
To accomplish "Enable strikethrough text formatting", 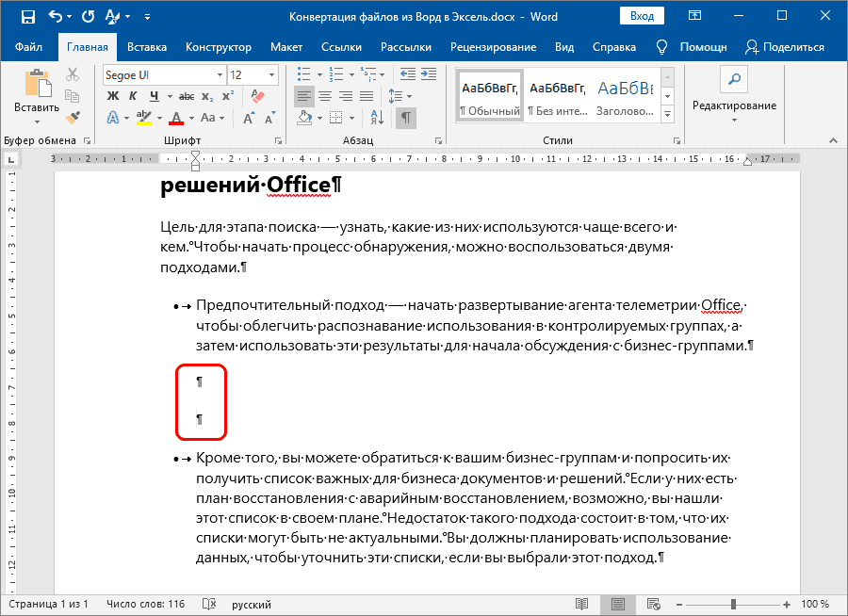I will [x=187, y=96].
